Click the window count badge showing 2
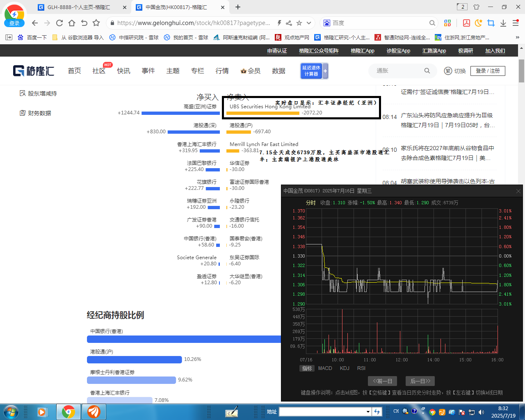525x420 pixels. pyautogui.click(x=462, y=7)
